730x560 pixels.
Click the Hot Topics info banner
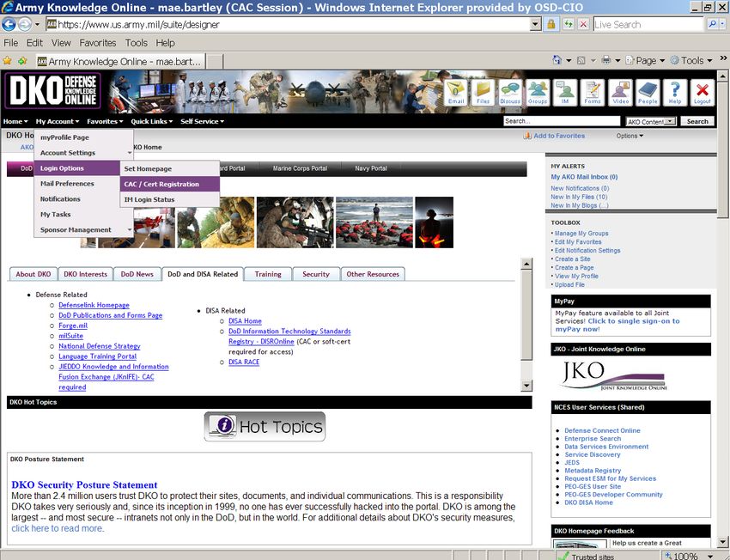tap(265, 426)
